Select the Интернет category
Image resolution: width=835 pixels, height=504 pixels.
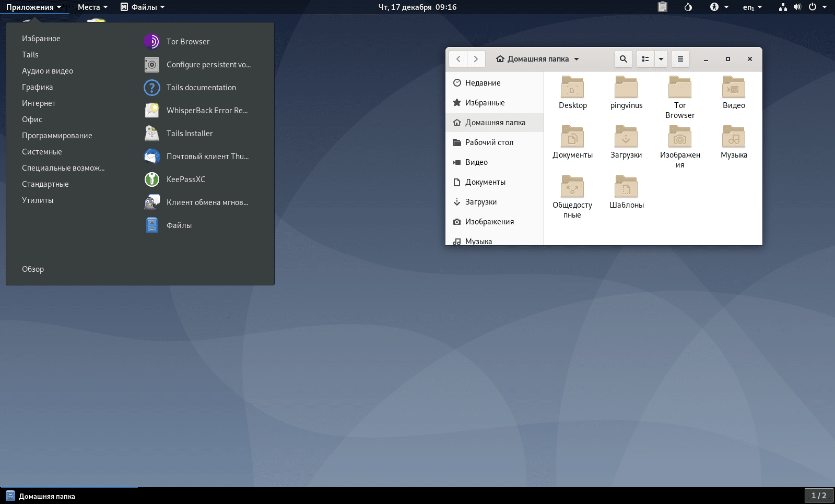[x=39, y=103]
